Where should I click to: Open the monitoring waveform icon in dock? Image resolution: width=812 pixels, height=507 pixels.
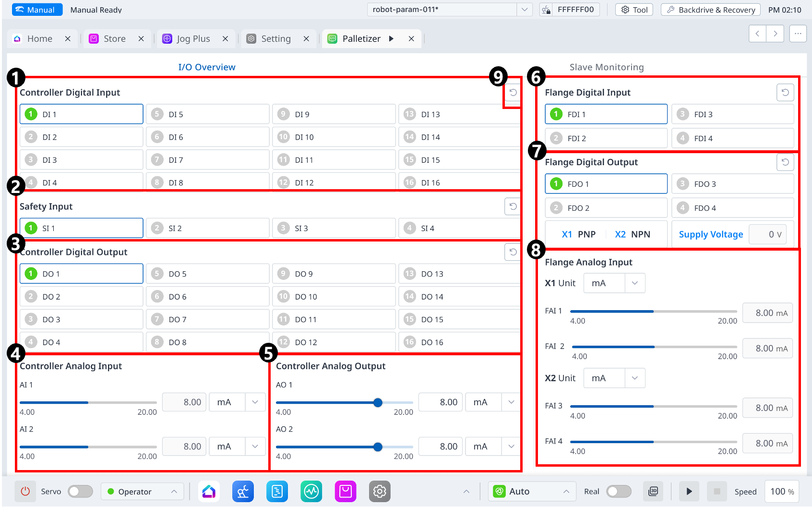(311, 491)
